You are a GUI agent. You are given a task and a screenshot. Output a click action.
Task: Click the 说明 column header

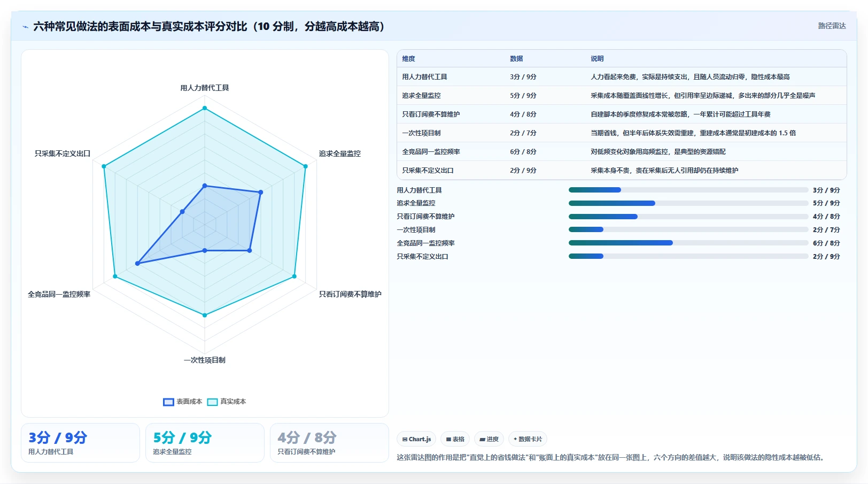tap(597, 59)
